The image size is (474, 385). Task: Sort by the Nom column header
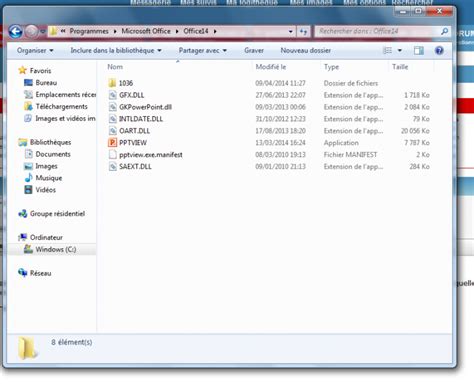pos(115,67)
